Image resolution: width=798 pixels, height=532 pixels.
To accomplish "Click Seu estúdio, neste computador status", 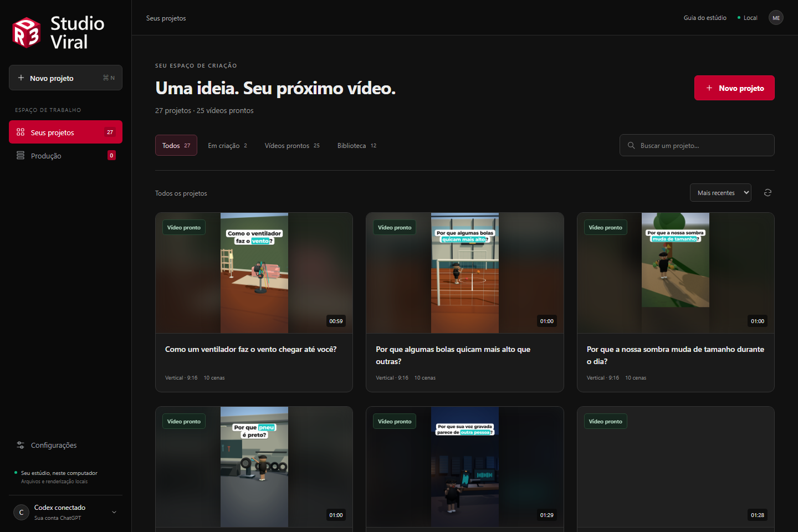I will coord(59,473).
